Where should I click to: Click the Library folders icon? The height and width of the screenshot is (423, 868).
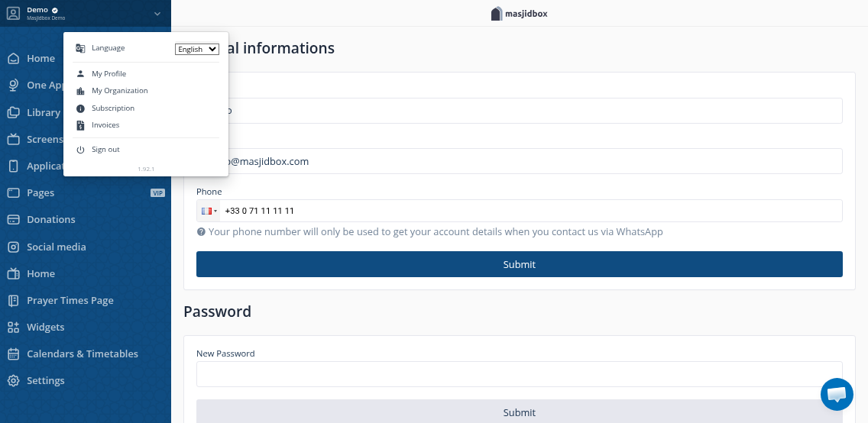coord(13,112)
